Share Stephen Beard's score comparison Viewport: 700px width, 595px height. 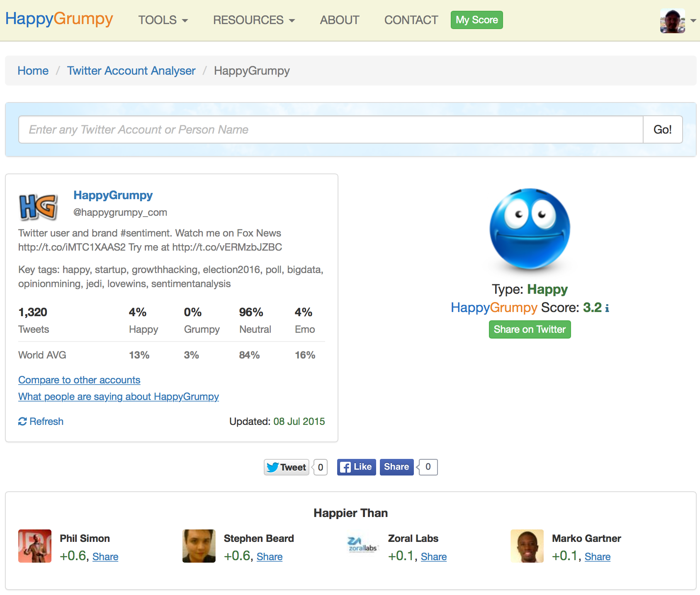[270, 557]
